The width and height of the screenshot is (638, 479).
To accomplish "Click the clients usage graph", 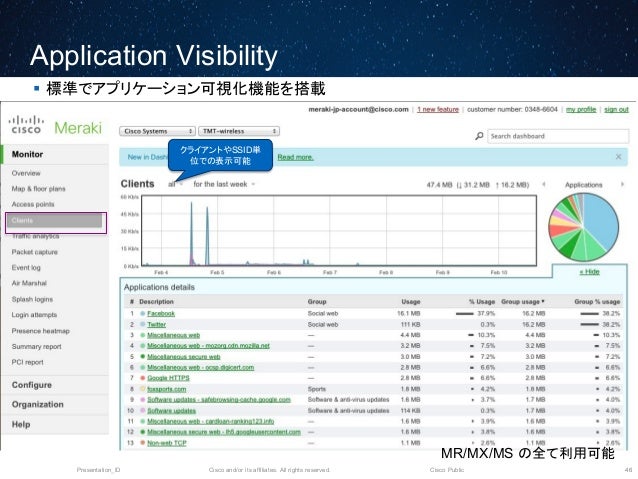I will coord(339,231).
